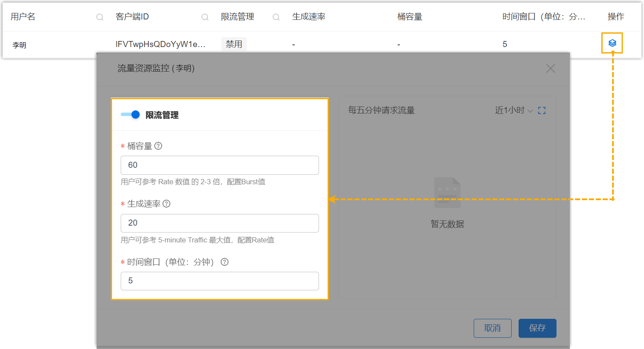Click the 客户端ID value in 李明 row
Screen dimensions: 644x349
coord(160,44)
